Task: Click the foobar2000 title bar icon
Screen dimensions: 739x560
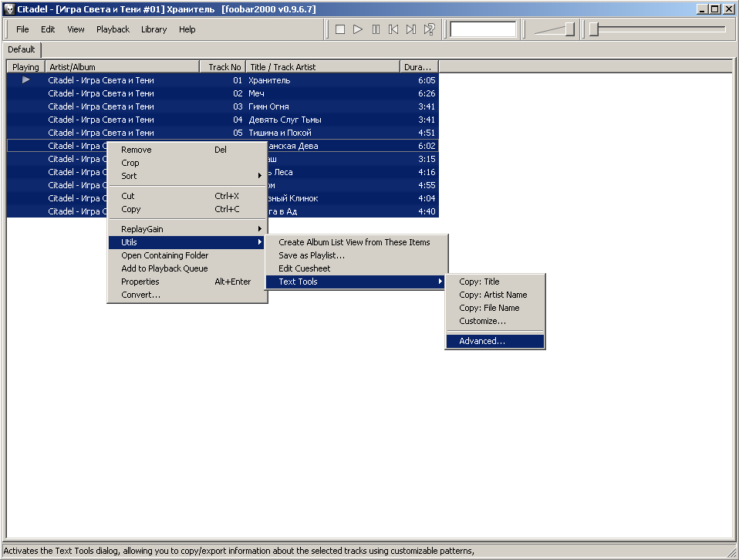Action: tap(9, 9)
